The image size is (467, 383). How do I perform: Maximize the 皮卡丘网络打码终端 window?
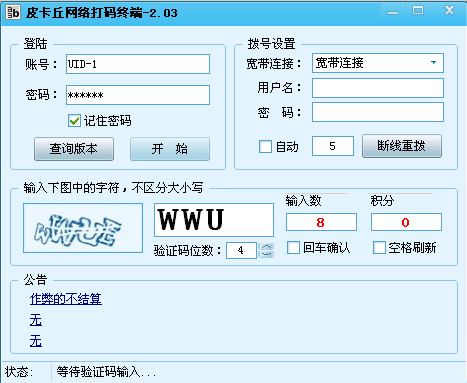[418, 11]
